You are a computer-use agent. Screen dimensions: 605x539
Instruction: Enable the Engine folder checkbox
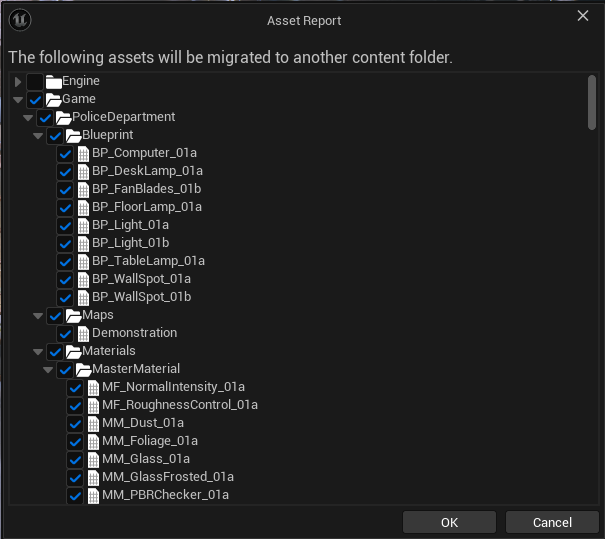click(x=36, y=81)
